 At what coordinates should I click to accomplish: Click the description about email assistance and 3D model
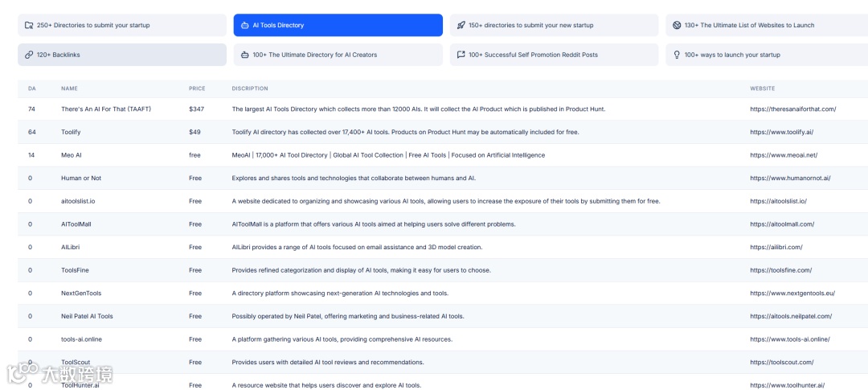pyautogui.click(x=358, y=247)
